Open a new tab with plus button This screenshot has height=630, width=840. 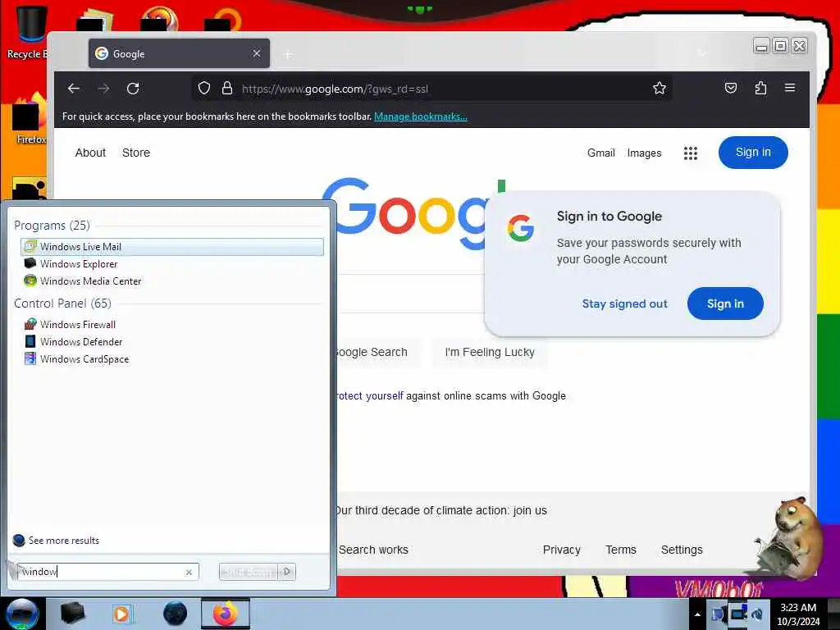pyautogui.click(x=288, y=54)
